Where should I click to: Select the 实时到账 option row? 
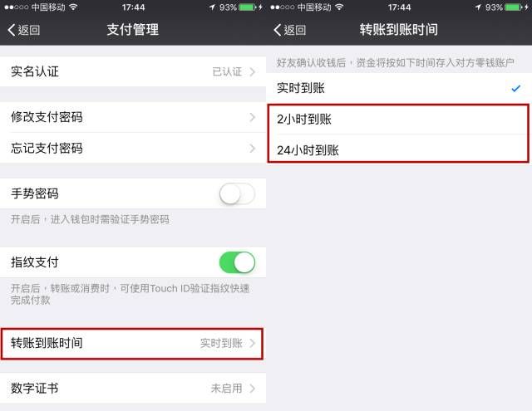pyautogui.click(x=399, y=88)
